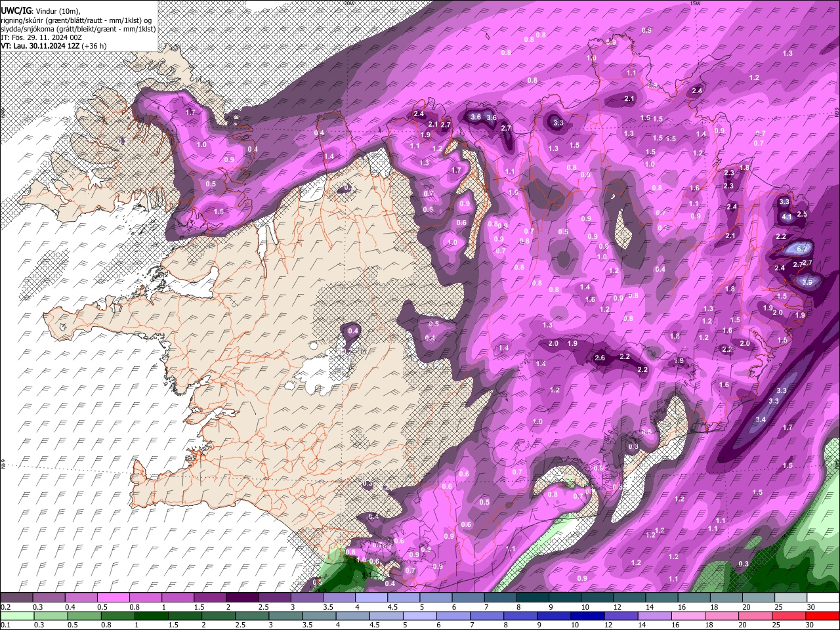The height and width of the screenshot is (630, 840).
Task: Select the dark green 1 swatch in rain legend
Action: click(x=150, y=616)
